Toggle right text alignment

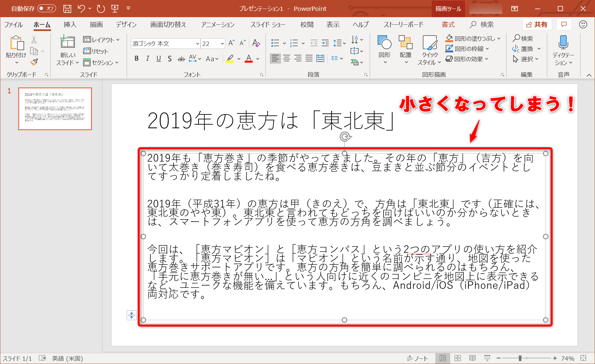pos(298,59)
